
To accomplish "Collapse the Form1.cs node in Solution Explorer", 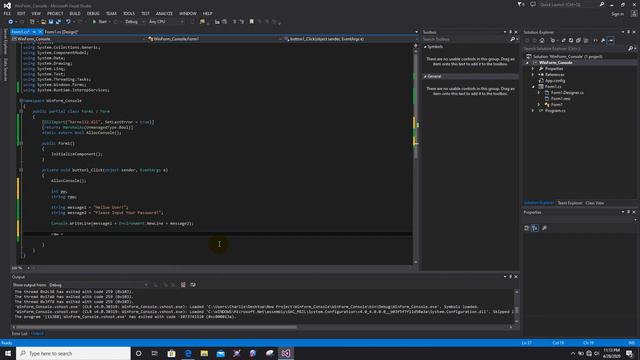I will 533,87.
